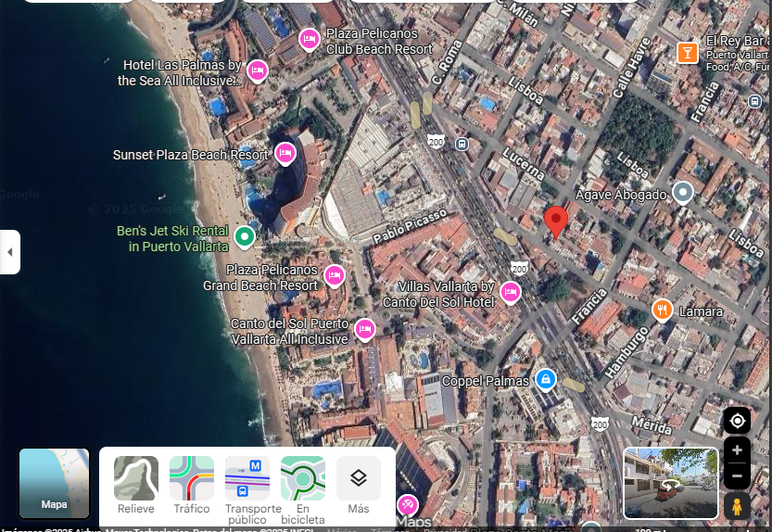Image resolution: width=772 pixels, height=532 pixels.
Task: Open the Coppel Palmas shopping marker
Action: click(546, 380)
